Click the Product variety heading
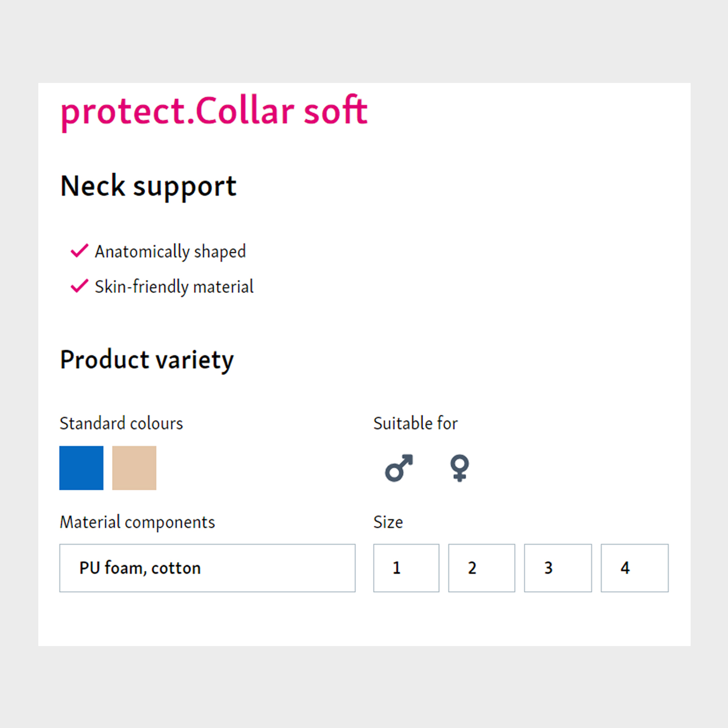This screenshot has width=728, height=728. click(x=147, y=360)
